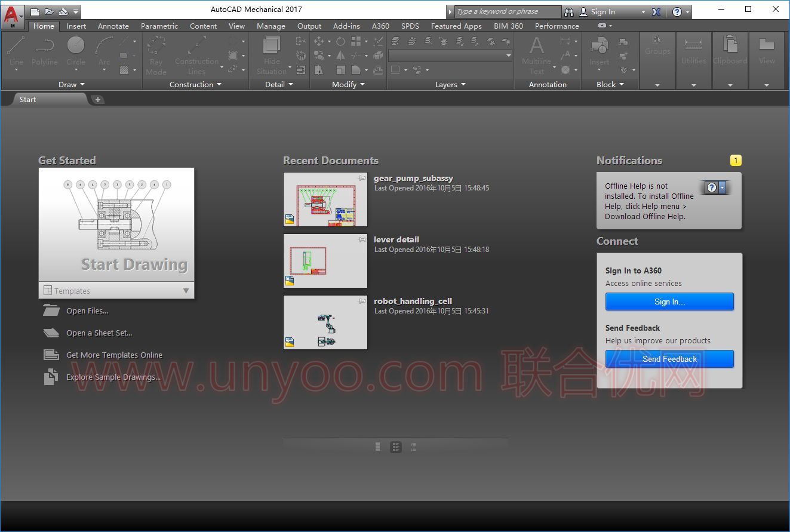790x532 pixels.
Task: Click the Plot icon in quick access toolbar
Action: pyautogui.click(x=63, y=11)
